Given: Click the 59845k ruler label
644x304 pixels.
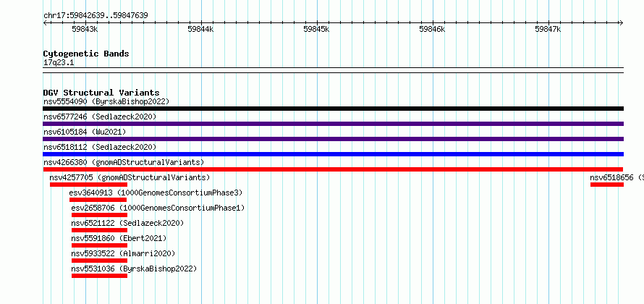Looking at the screenshot, I should point(317,29).
